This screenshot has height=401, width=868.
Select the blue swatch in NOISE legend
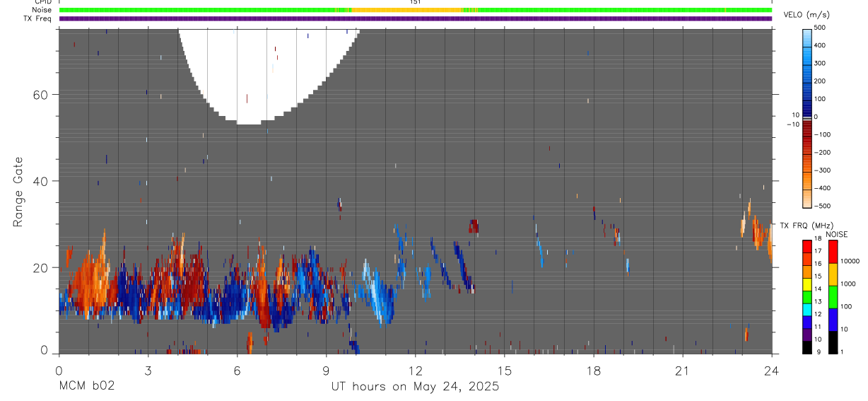tap(833, 320)
